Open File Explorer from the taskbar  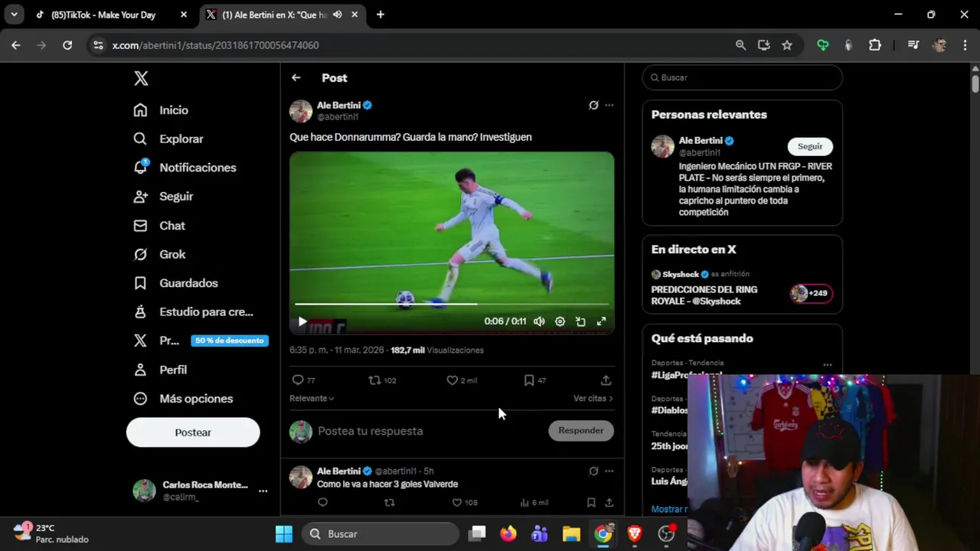(x=571, y=534)
